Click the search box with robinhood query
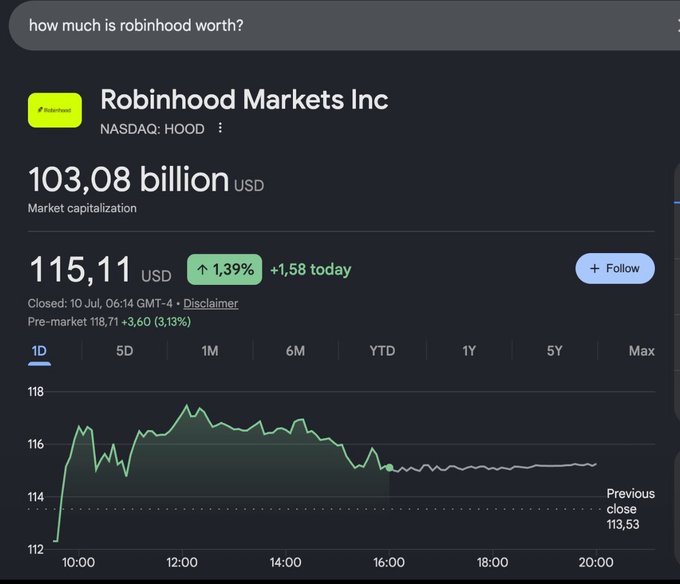680x584 pixels. tap(344, 26)
